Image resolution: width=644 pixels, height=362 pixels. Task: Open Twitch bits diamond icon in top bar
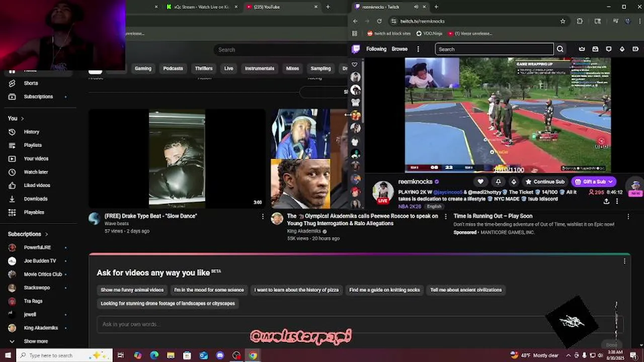click(622, 49)
